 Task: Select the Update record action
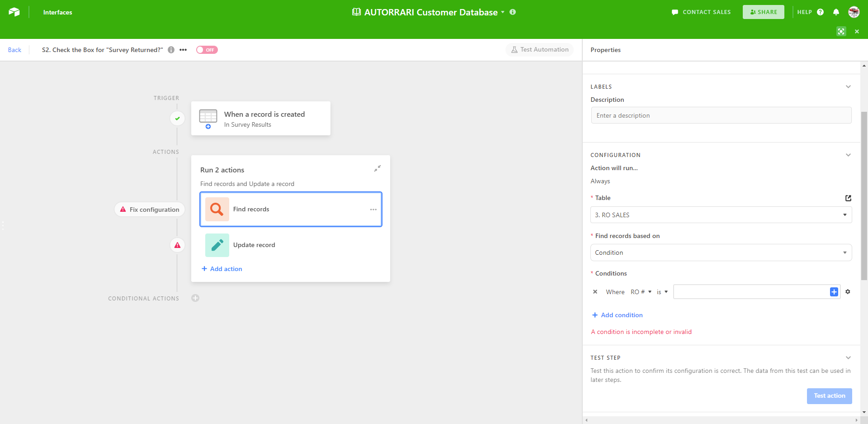pos(291,245)
